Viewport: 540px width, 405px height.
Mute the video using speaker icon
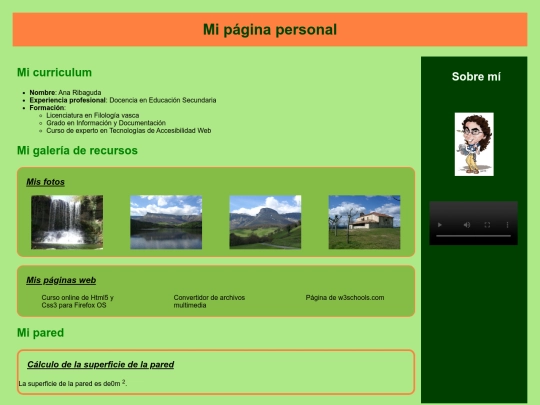tap(467, 225)
